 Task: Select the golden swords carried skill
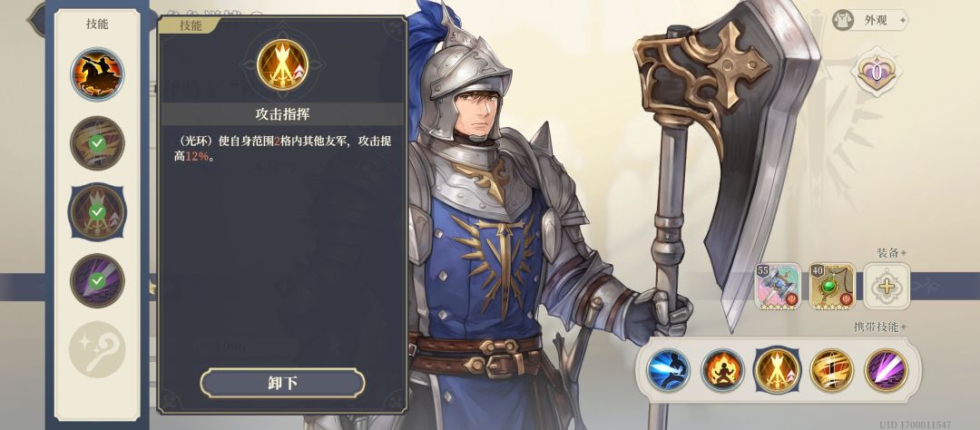point(778,370)
